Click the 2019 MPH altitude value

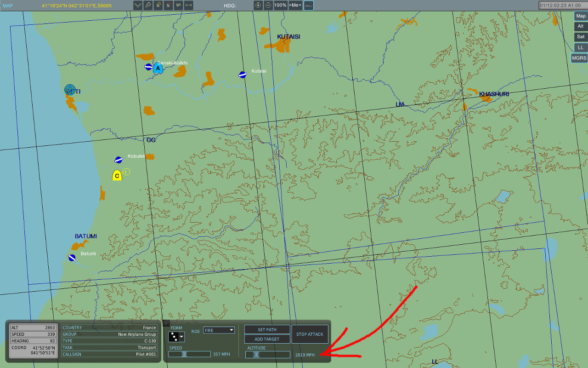pos(305,355)
